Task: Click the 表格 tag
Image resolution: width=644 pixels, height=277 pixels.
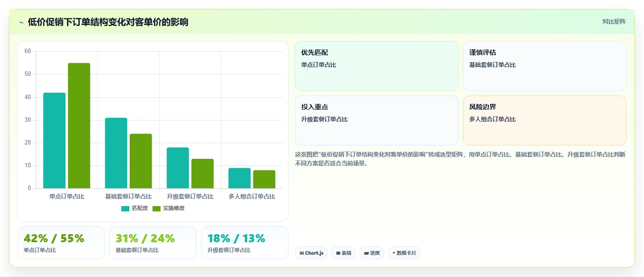Action: (343, 253)
